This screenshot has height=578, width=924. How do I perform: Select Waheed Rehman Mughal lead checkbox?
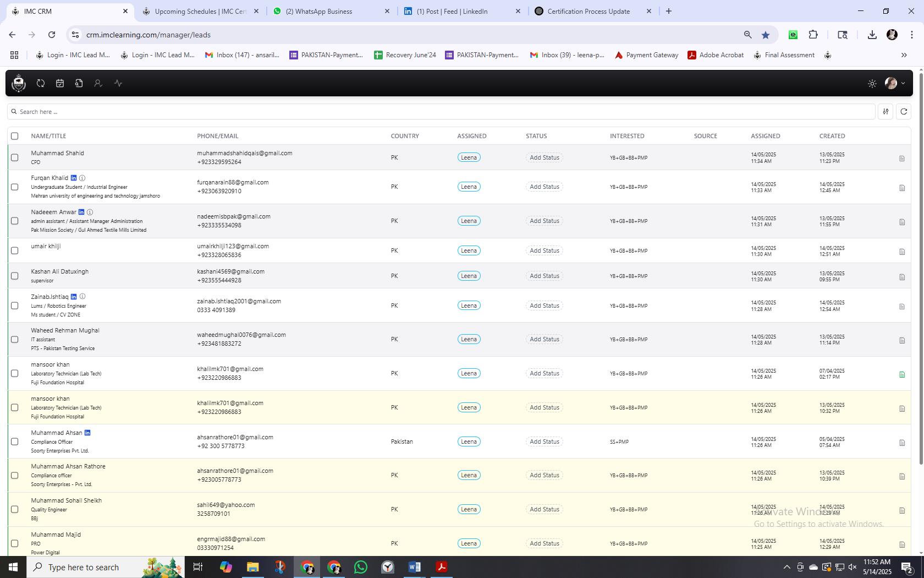[x=15, y=340]
